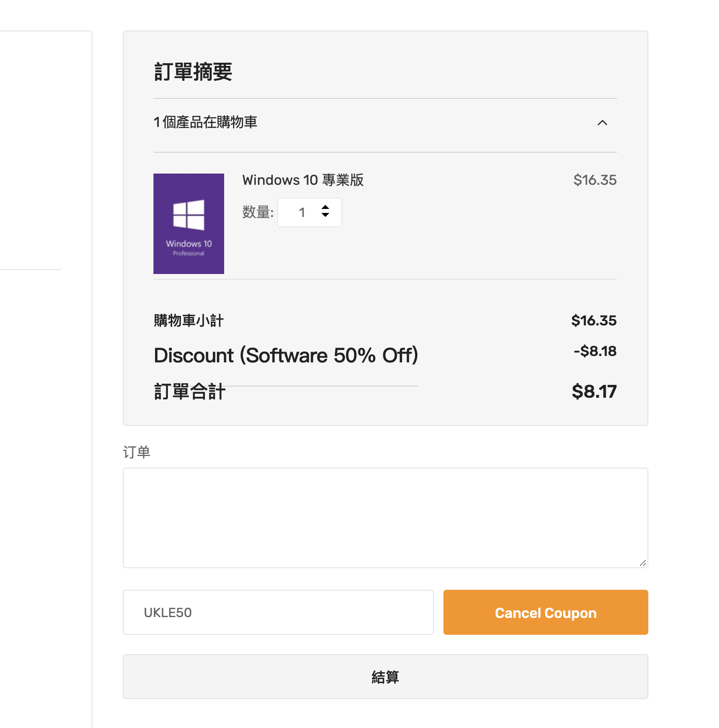Open the Windows 10 Professional product image

point(189,223)
